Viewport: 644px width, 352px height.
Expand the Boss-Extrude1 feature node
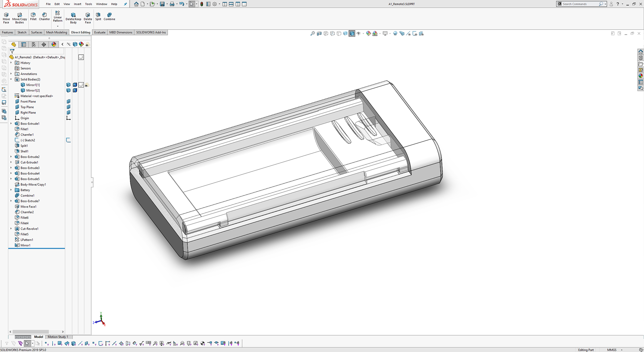(11, 124)
